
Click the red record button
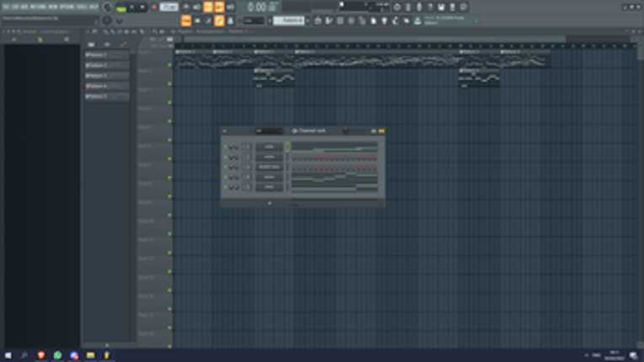(154, 8)
